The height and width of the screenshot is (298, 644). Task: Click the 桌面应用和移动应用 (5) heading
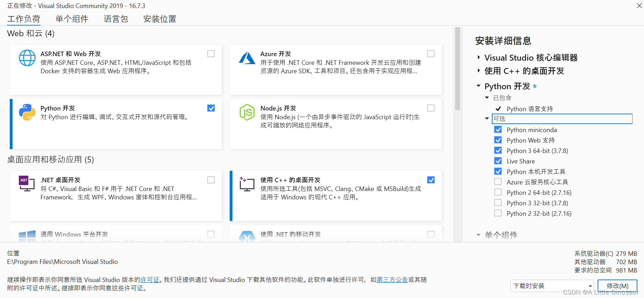[x=51, y=160]
